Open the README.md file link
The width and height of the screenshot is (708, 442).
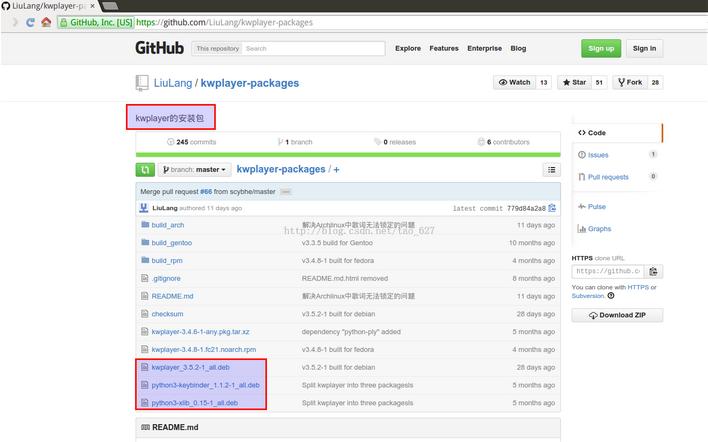172,296
